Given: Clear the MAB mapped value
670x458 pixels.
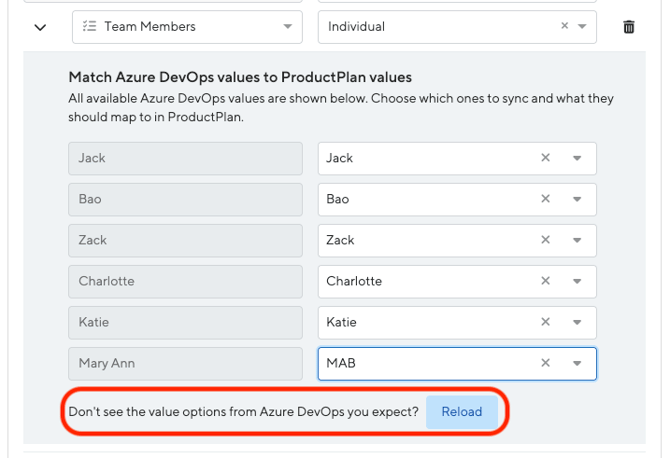Looking at the screenshot, I should [x=545, y=363].
